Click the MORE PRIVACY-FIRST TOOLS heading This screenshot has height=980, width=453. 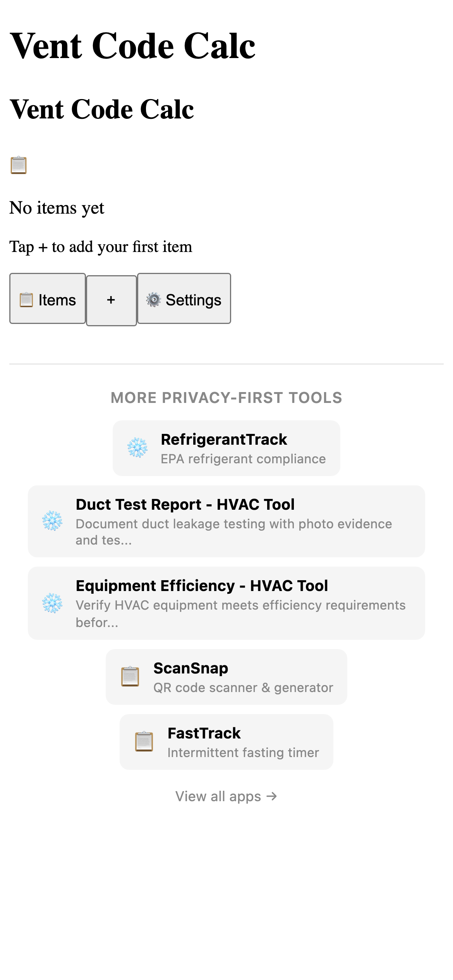[x=226, y=398]
